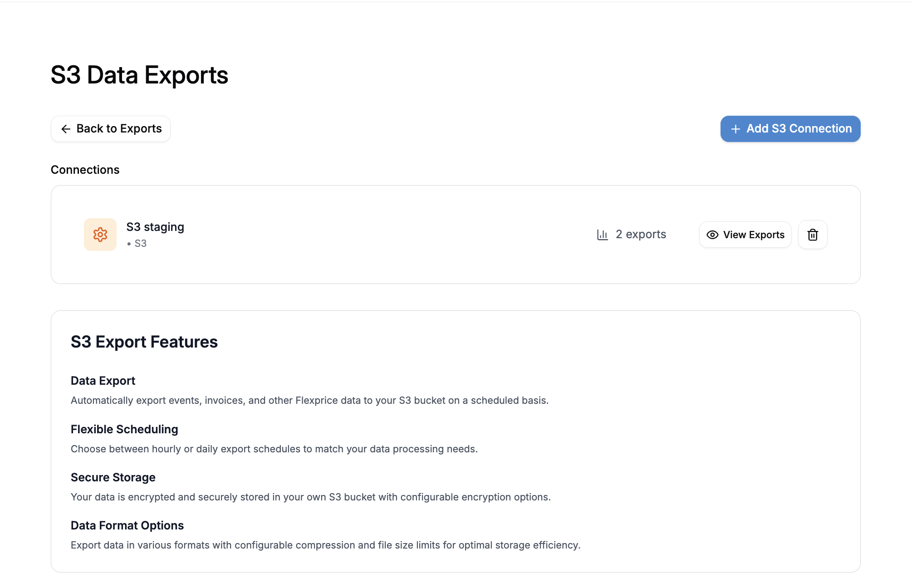The height and width of the screenshot is (588, 912).
Task: Select the S3 staging connection name
Action: (x=155, y=226)
